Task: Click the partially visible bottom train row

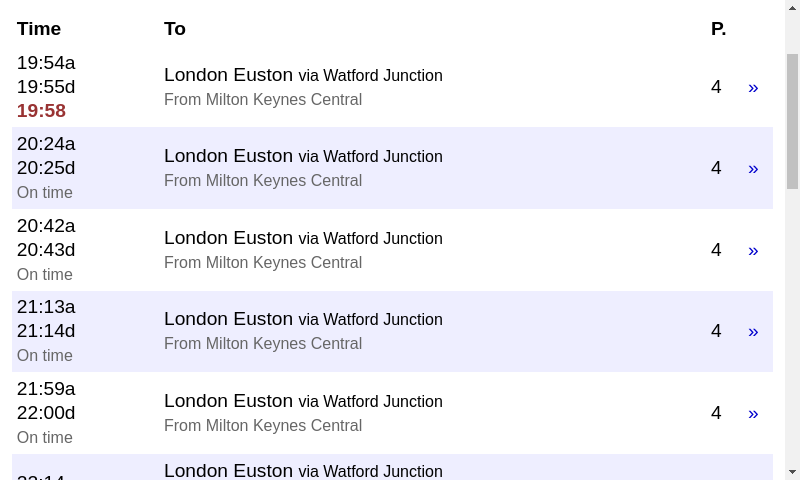Action: point(392,467)
